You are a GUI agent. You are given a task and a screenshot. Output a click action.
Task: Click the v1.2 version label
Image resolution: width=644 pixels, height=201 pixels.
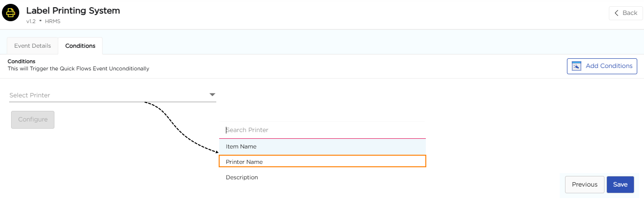31,21
